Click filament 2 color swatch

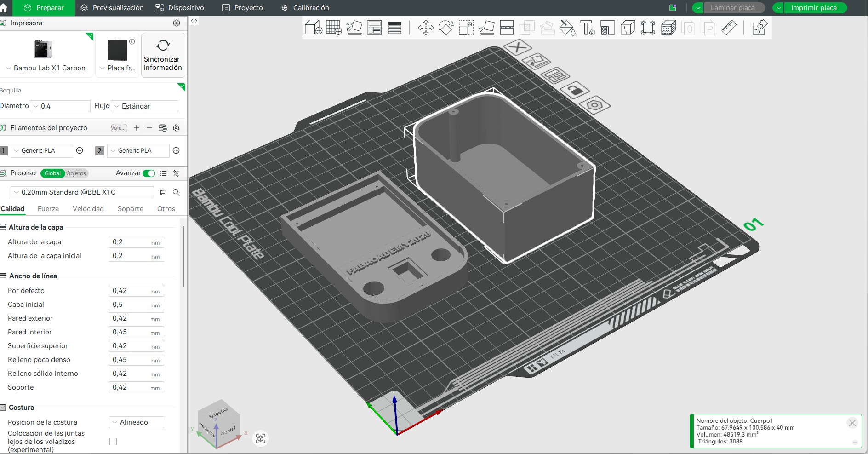(99, 151)
